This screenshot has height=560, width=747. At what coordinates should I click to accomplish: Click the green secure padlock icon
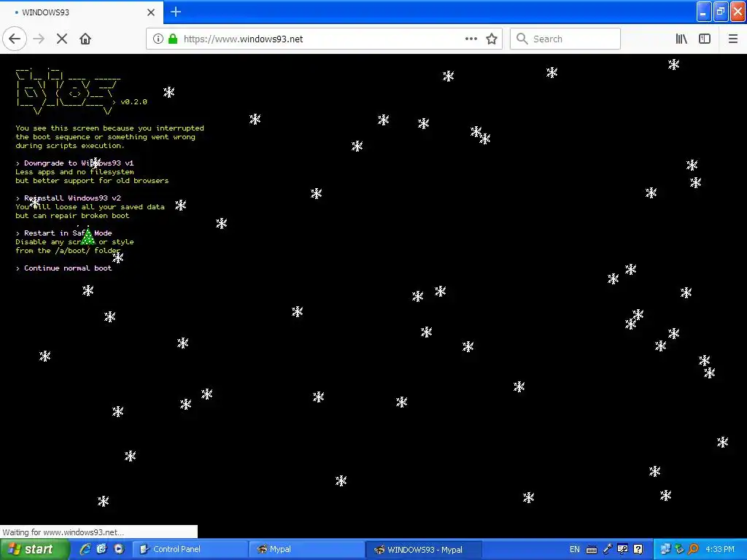point(173,39)
